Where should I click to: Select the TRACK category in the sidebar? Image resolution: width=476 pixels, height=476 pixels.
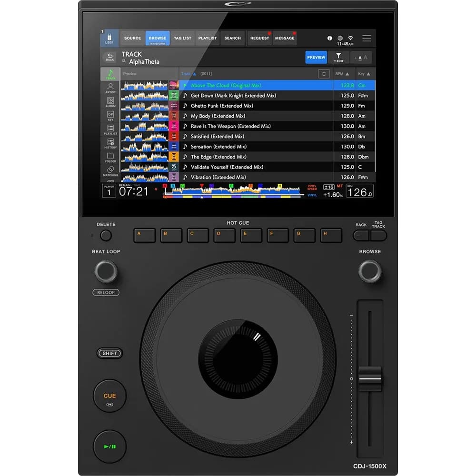click(110, 74)
